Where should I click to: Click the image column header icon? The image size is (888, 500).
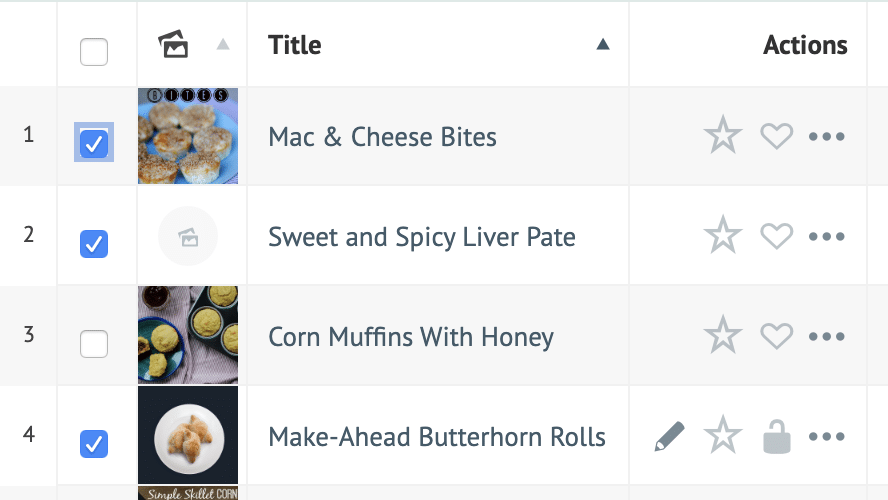pos(174,44)
